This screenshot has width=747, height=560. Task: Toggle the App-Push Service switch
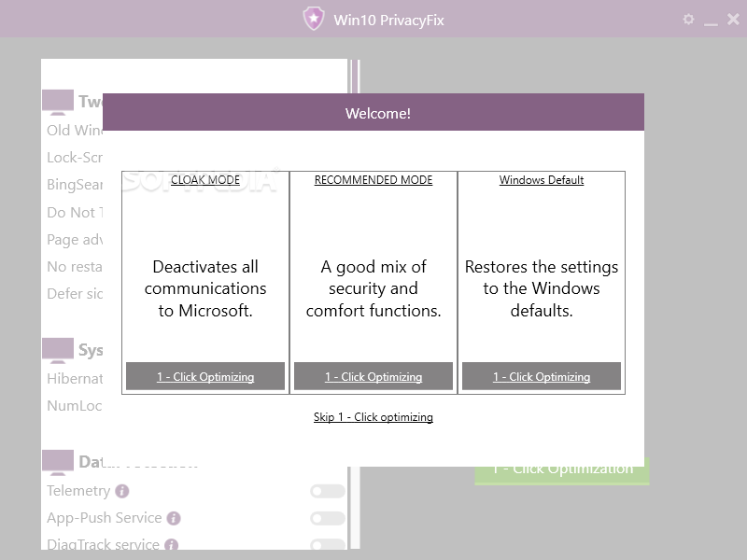coord(328,518)
